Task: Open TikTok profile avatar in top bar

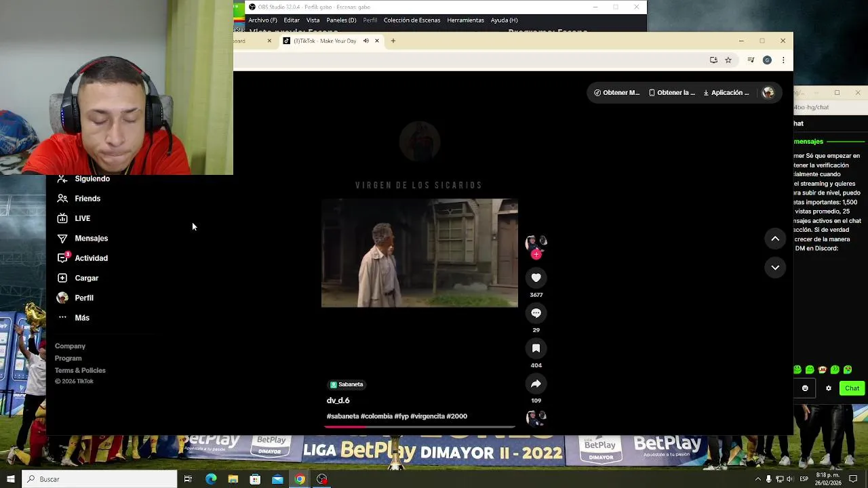Action: pyautogui.click(x=768, y=93)
